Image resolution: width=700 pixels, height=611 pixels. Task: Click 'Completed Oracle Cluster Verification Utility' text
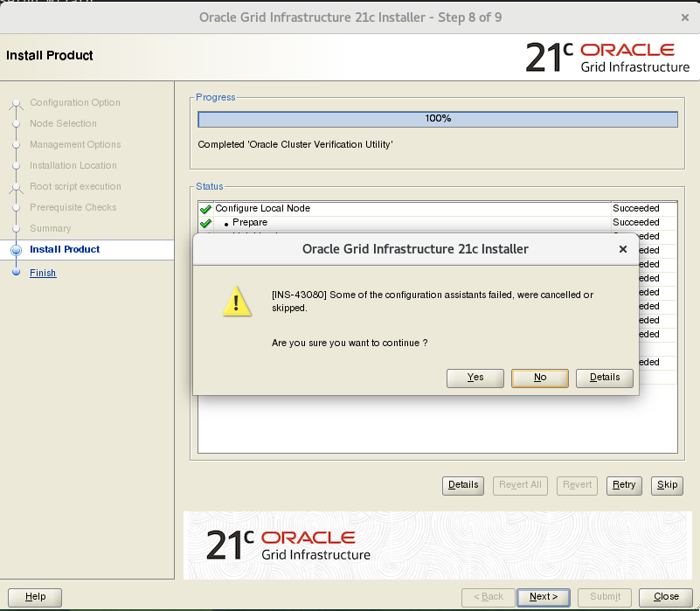(295, 144)
